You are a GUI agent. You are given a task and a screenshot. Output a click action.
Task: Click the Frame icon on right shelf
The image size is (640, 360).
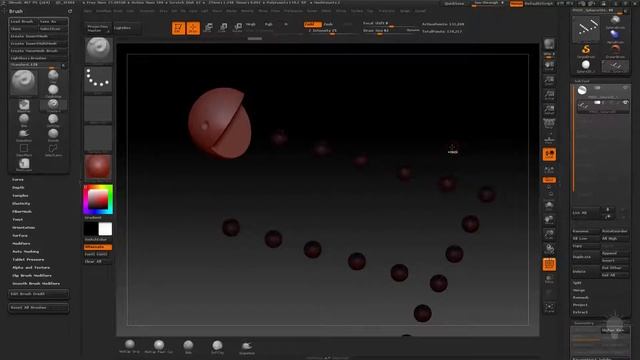coord(549,204)
